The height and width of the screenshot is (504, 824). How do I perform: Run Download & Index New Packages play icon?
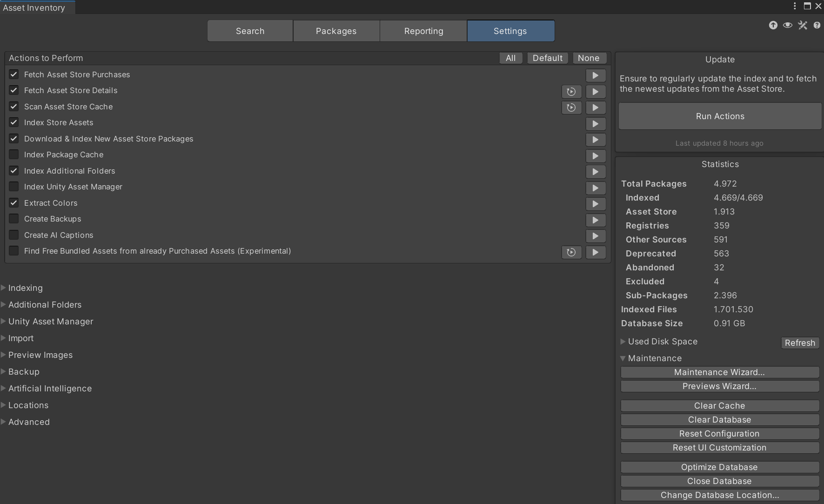pyautogui.click(x=595, y=140)
